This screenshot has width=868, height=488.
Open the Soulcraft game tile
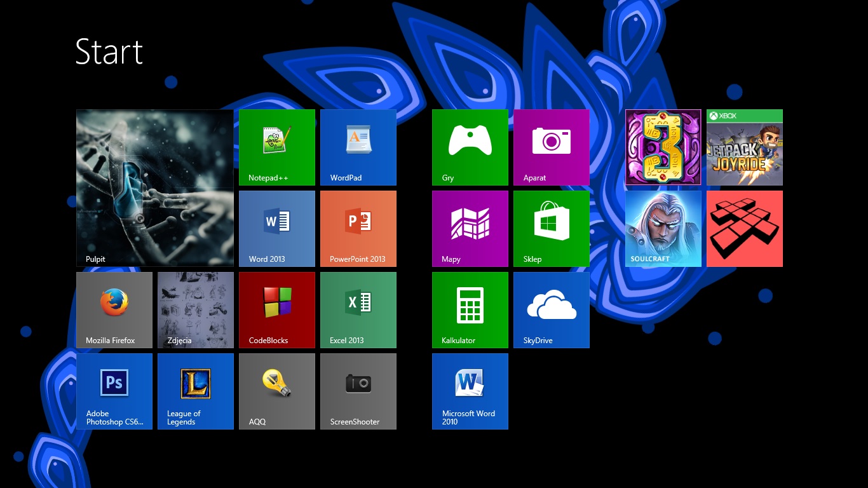[x=663, y=229]
